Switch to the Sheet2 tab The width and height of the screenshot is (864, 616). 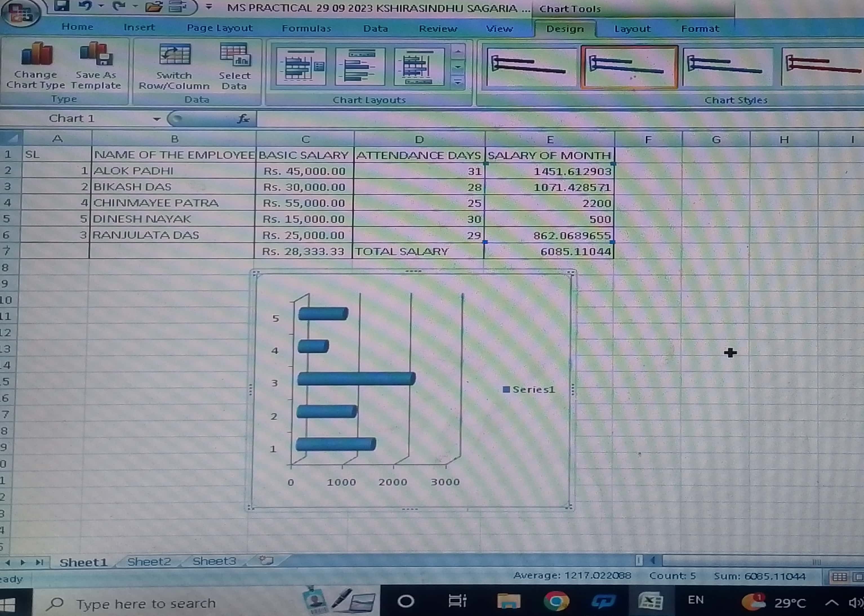tap(149, 561)
